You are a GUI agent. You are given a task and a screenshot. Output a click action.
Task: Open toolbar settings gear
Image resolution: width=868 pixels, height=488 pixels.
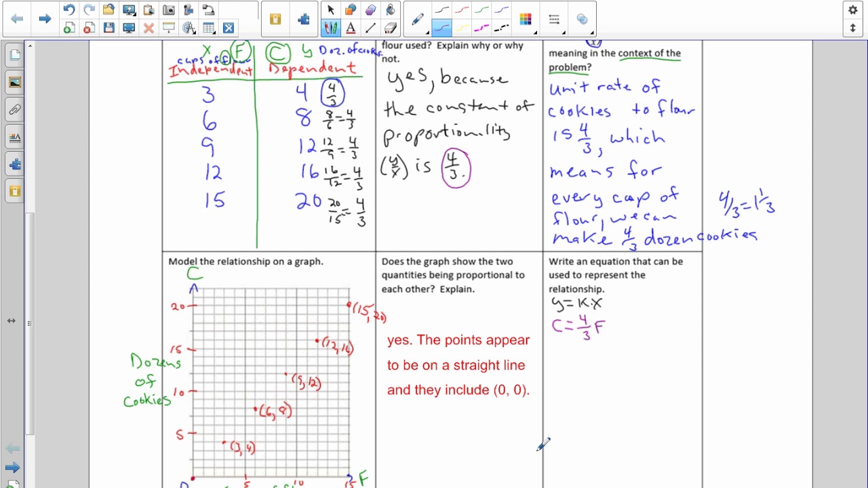[852, 9]
